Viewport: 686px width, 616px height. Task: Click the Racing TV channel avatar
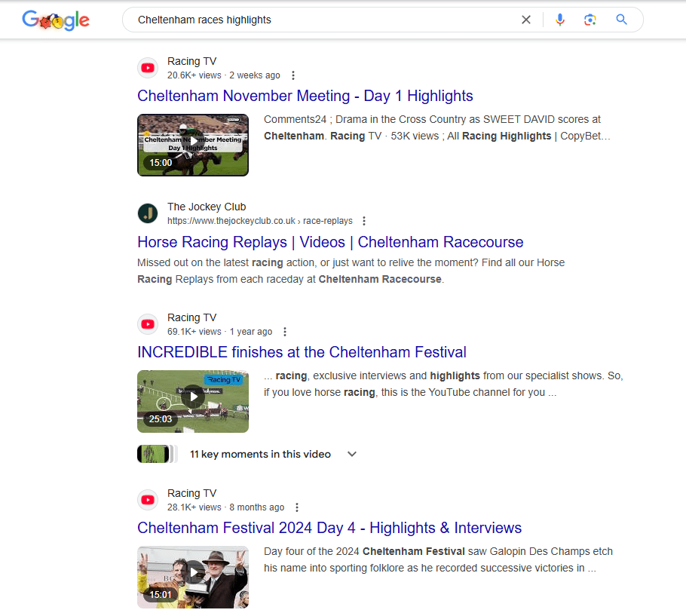[x=148, y=67]
